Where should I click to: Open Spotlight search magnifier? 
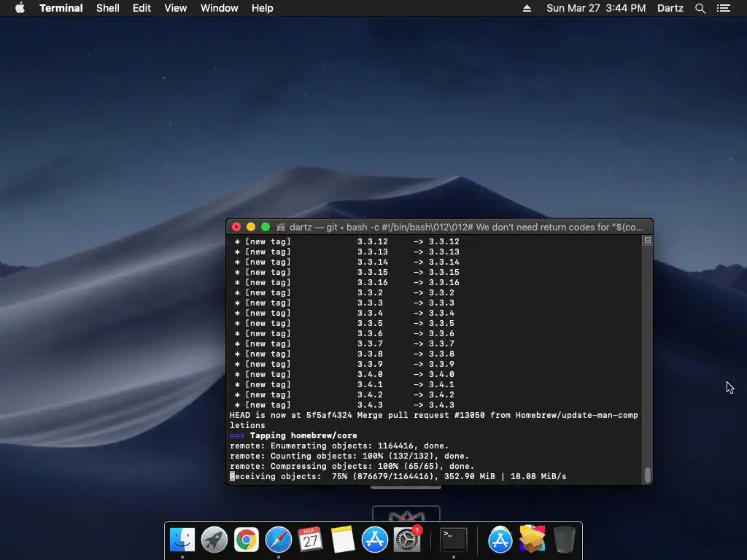pyautogui.click(x=700, y=8)
